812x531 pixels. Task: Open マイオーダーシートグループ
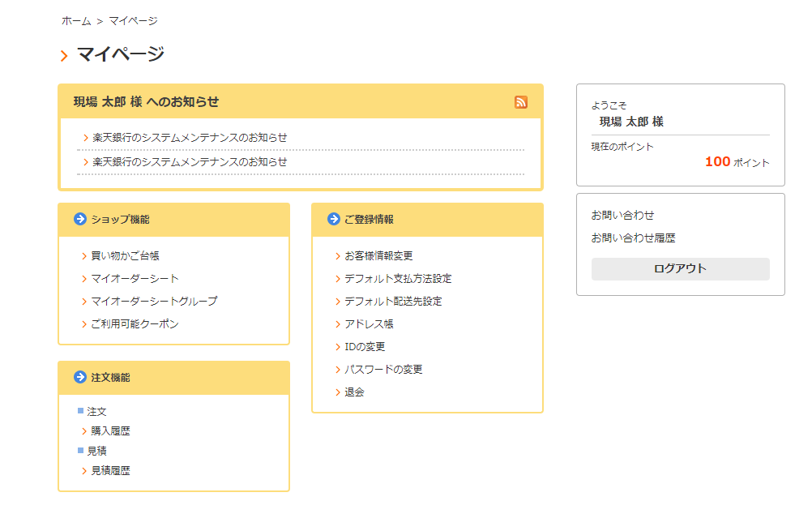(x=154, y=302)
